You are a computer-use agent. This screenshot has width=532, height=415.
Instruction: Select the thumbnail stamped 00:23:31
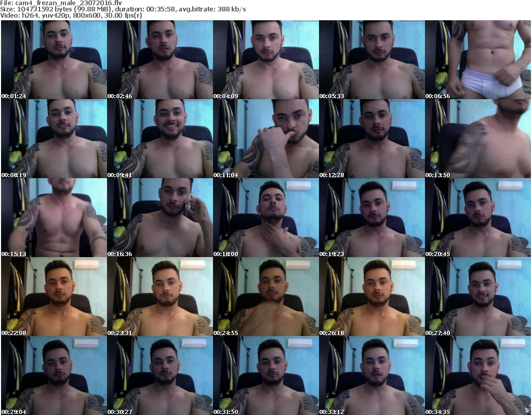160,297
